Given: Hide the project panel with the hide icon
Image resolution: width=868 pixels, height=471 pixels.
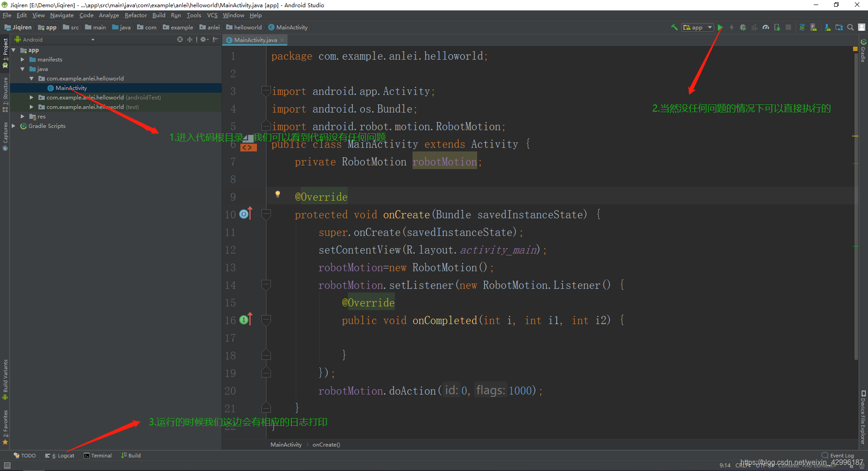Looking at the screenshot, I should click(x=216, y=40).
